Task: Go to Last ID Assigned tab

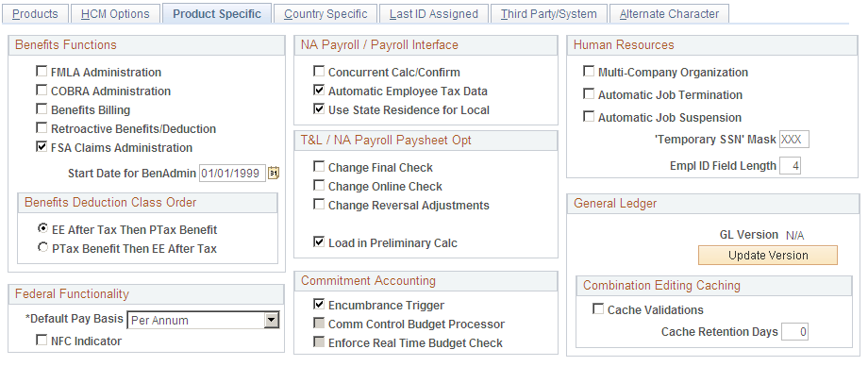Action: [434, 14]
